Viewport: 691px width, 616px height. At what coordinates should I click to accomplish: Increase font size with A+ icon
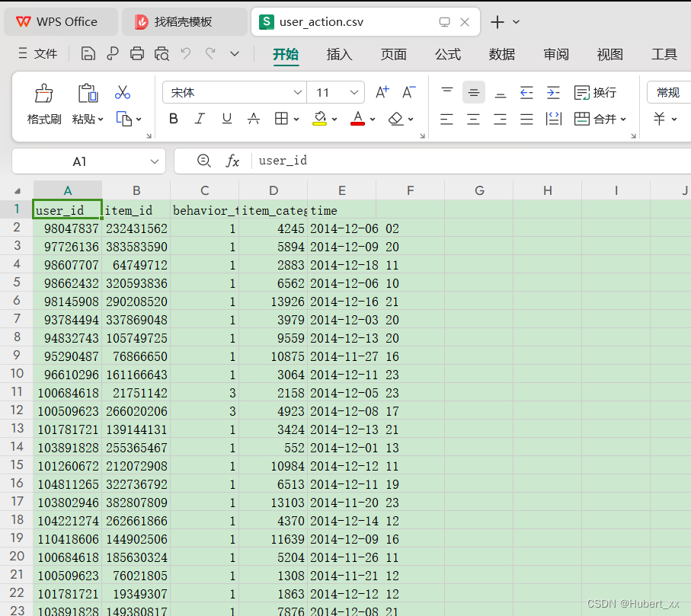click(x=382, y=92)
